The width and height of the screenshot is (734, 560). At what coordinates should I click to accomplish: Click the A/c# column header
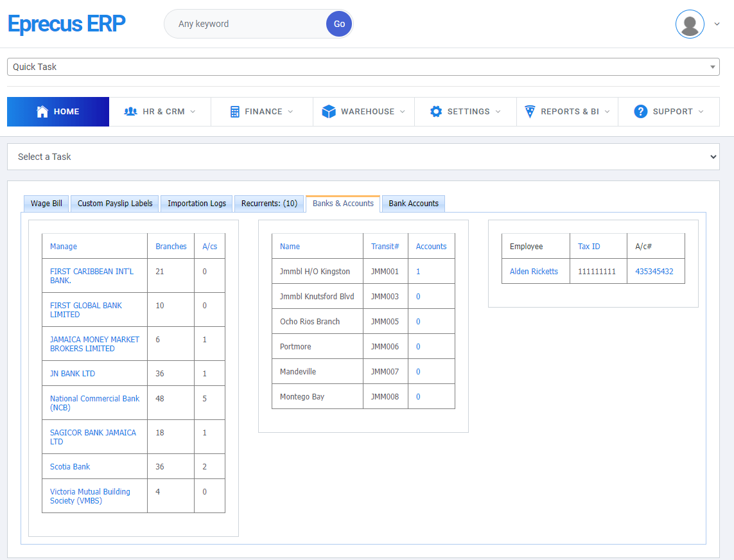coord(643,247)
